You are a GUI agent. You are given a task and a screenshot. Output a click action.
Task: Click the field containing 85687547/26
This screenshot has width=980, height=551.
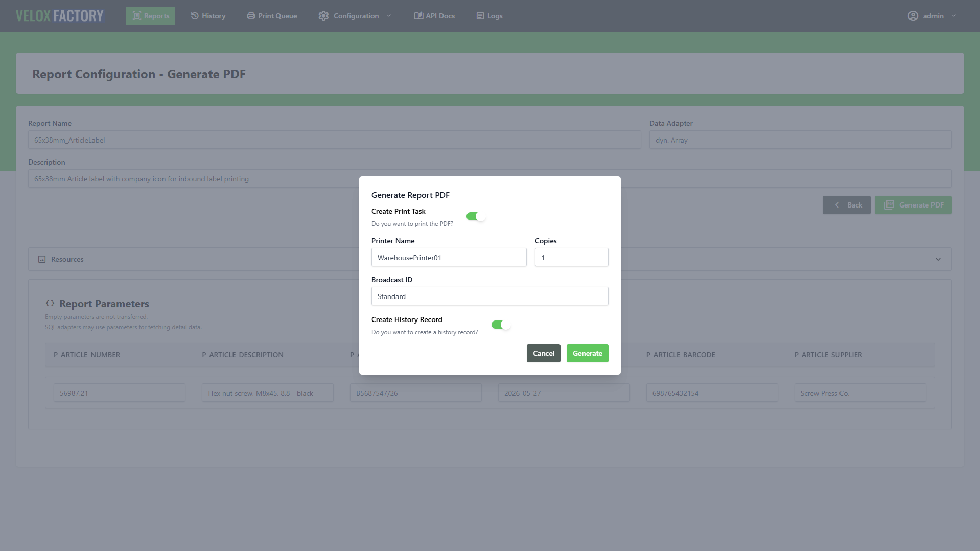click(x=416, y=393)
